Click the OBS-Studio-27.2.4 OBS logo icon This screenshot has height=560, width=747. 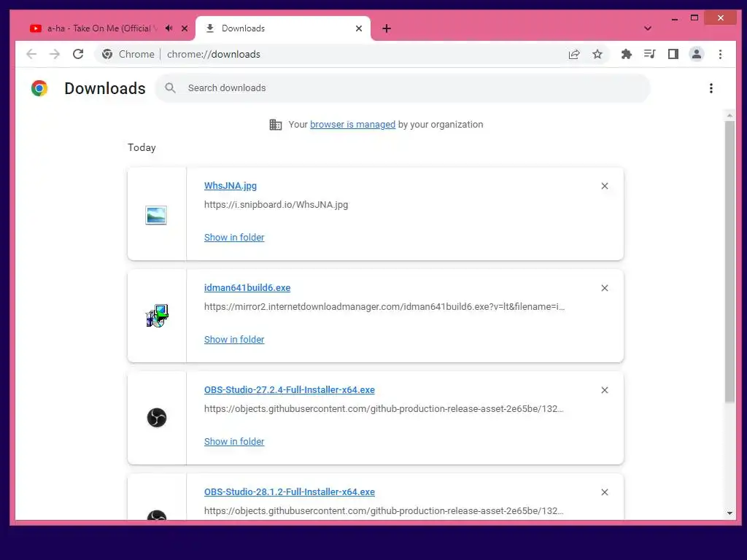(x=157, y=418)
